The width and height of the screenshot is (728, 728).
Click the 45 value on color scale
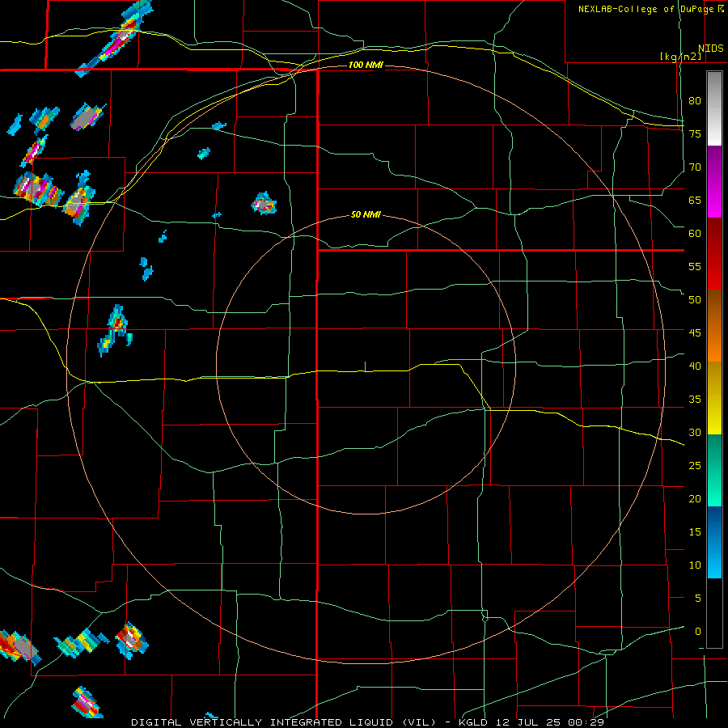(x=695, y=333)
